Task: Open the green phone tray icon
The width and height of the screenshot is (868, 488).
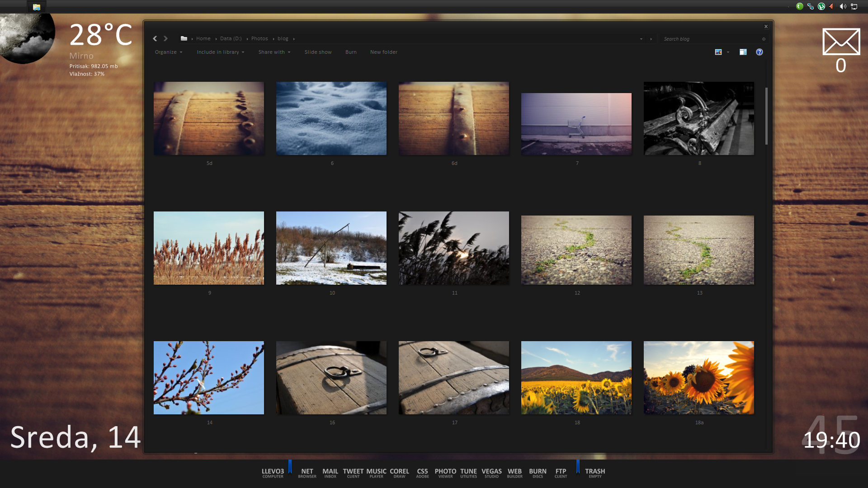Action: [x=800, y=6]
